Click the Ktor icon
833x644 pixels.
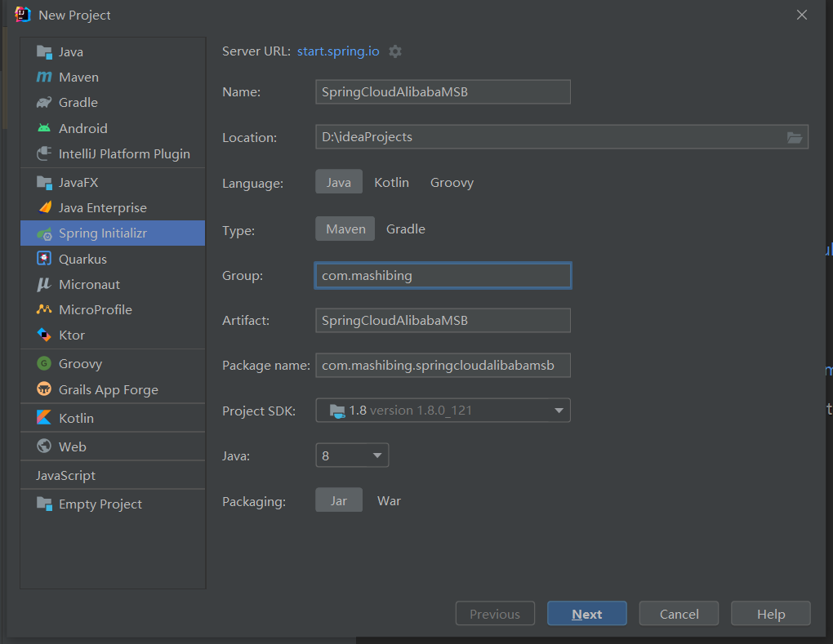(44, 335)
